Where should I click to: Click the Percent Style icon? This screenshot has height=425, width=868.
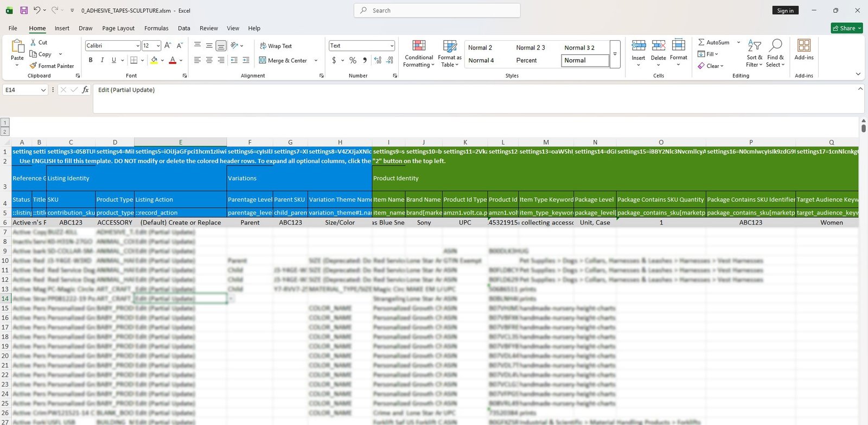(x=353, y=60)
